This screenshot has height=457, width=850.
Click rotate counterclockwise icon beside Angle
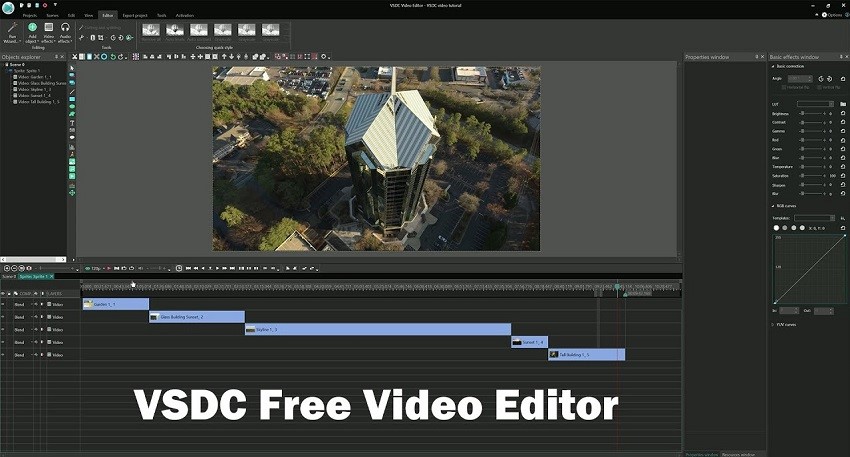click(x=821, y=79)
